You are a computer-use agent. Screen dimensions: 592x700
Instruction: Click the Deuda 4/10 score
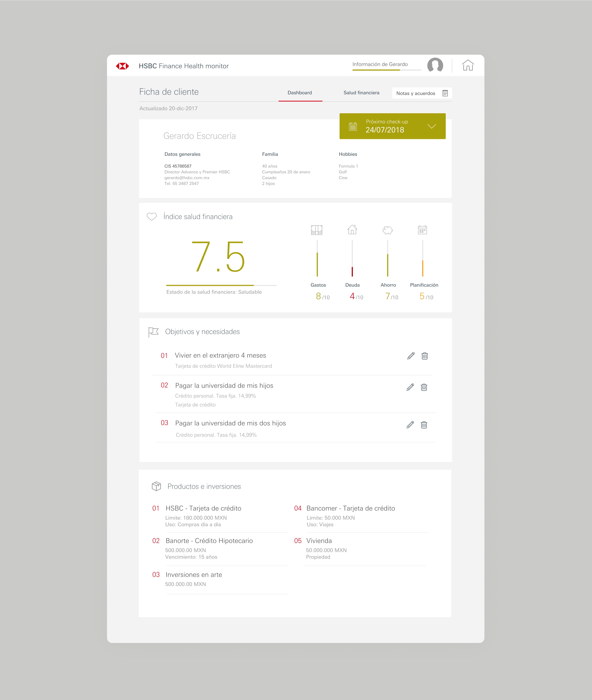[356, 296]
